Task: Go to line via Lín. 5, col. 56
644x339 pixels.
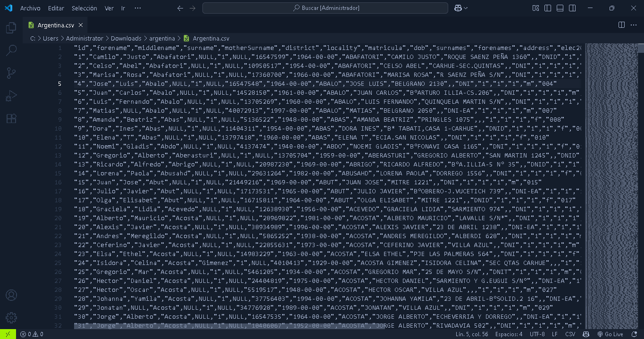Action: (472, 334)
